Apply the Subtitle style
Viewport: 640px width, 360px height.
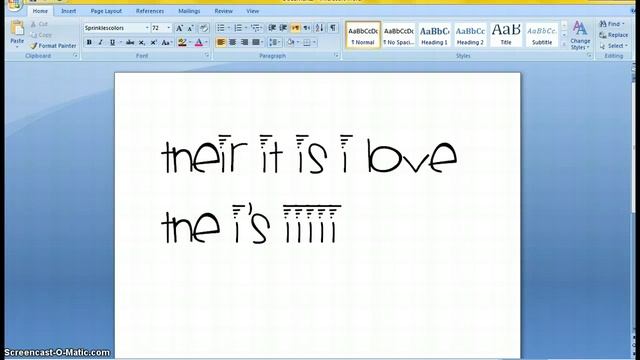coord(542,35)
